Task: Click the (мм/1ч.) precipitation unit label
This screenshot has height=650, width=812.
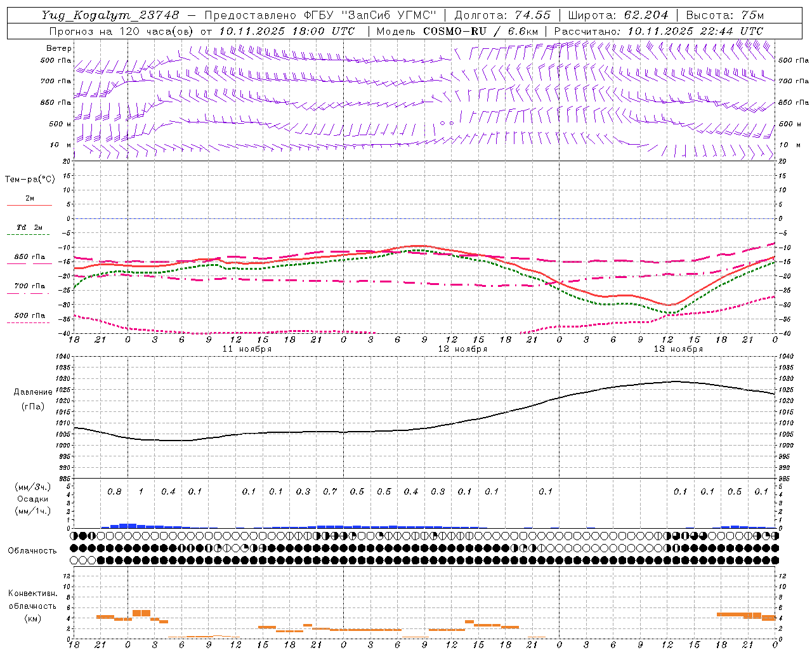Action: pyautogui.click(x=33, y=511)
